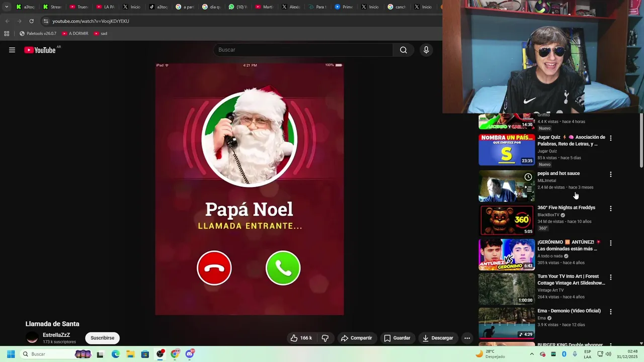Viewport: 644px width, 362px height.
Task: Open Microsoft Edge from taskbar
Action: (x=116, y=354)
